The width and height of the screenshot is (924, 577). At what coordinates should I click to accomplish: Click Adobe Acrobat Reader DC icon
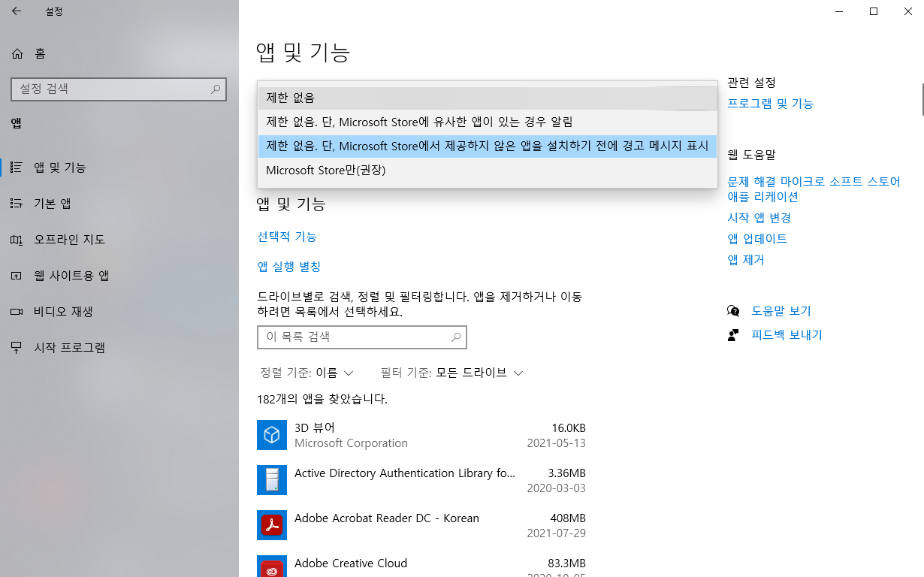coord(272,525)
